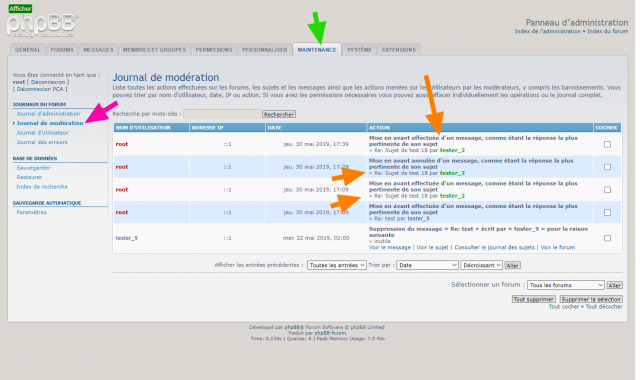Go to the Permissions tab
Viewport: 640px width, 380px height.
[x=214, y=50]
